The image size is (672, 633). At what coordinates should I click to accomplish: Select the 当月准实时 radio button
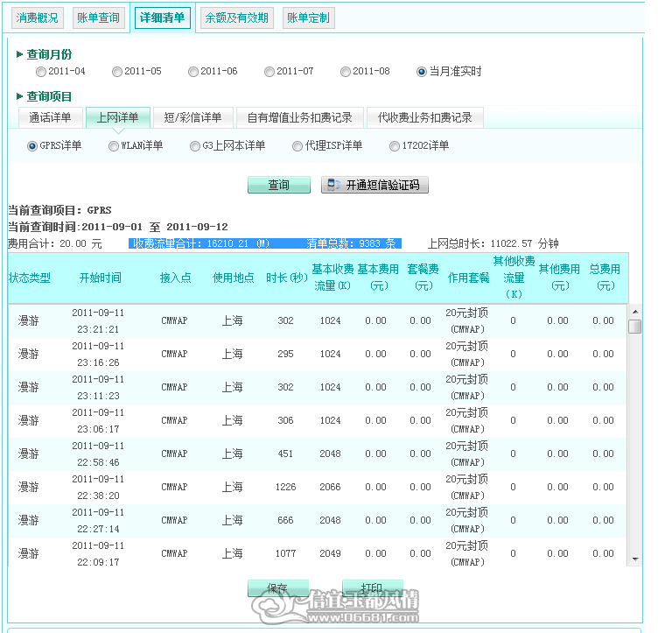pos(421,72)
